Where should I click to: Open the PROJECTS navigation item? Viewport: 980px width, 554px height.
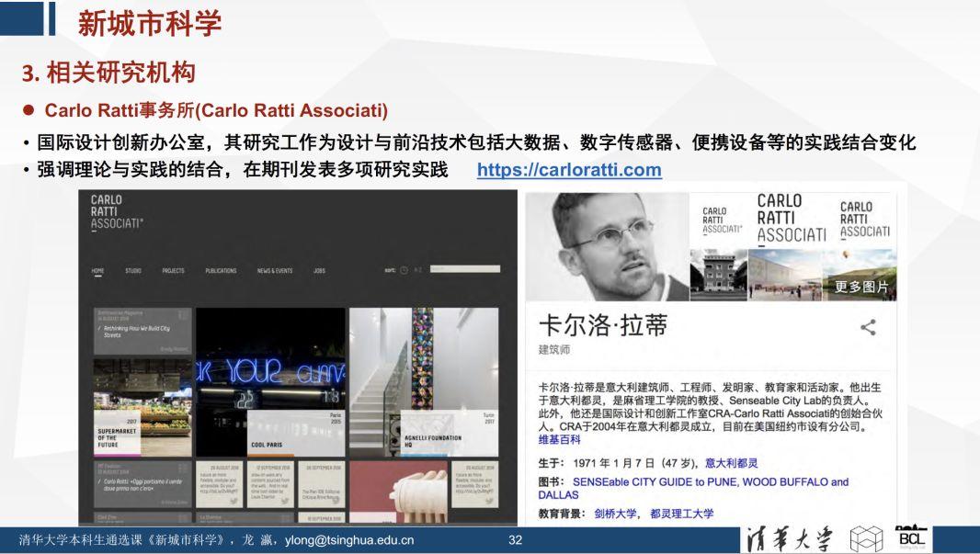[173, 271]
